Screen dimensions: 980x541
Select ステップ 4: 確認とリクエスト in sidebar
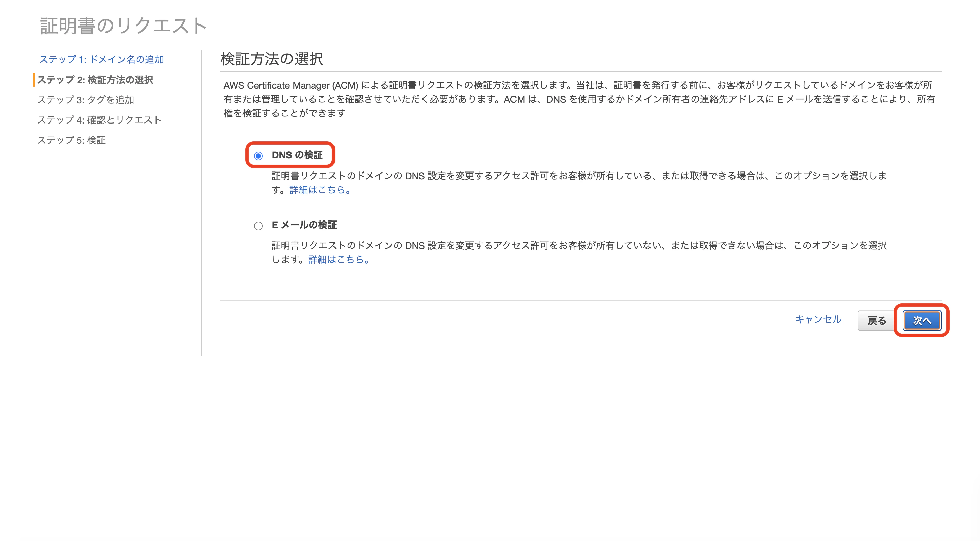point(99,120)
